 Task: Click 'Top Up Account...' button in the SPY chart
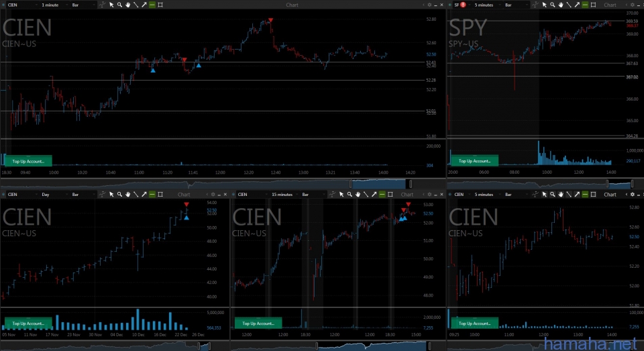[475, 161]
